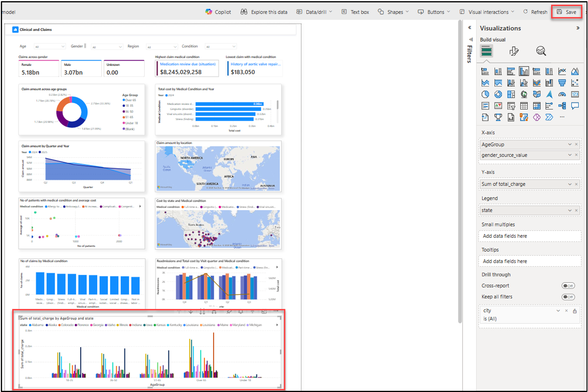
Task: Click the Save button
Action: 566,12
